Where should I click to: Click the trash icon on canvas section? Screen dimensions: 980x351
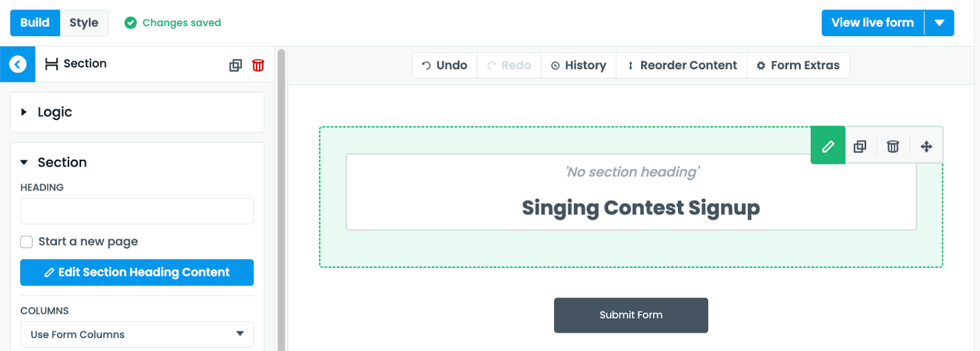tap(893, 146)
